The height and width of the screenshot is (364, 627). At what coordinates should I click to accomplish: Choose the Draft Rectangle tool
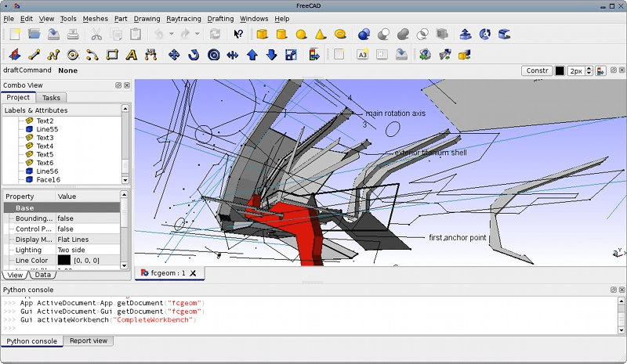(113, 55)
